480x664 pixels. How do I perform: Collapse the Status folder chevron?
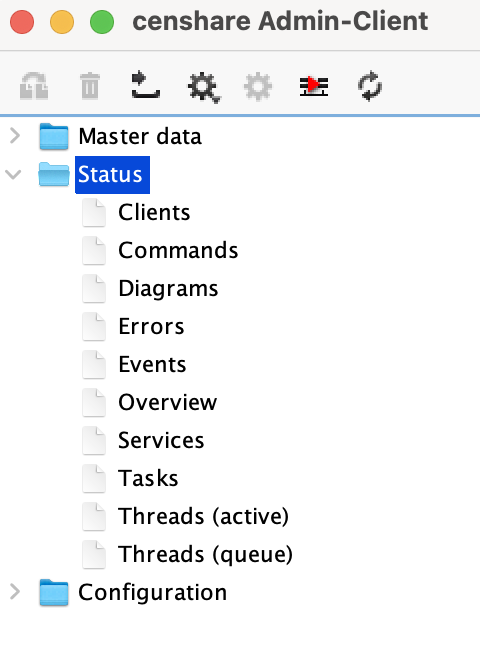coord(13,174)
